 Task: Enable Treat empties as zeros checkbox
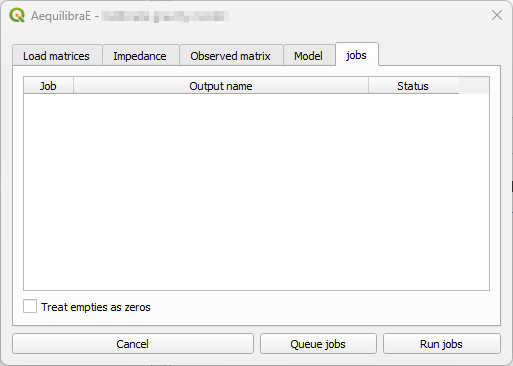point(30,306)
